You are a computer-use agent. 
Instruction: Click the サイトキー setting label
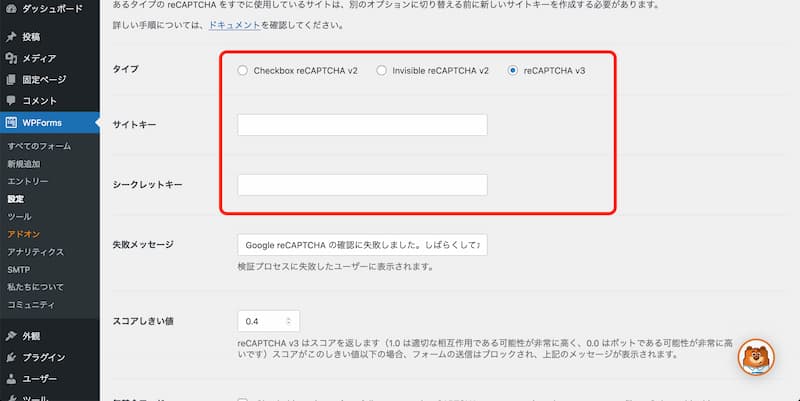click(x=134, y=124)
